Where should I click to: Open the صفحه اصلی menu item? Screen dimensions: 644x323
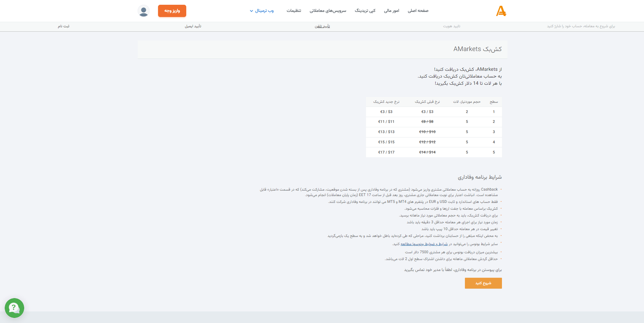coord(418,11)
